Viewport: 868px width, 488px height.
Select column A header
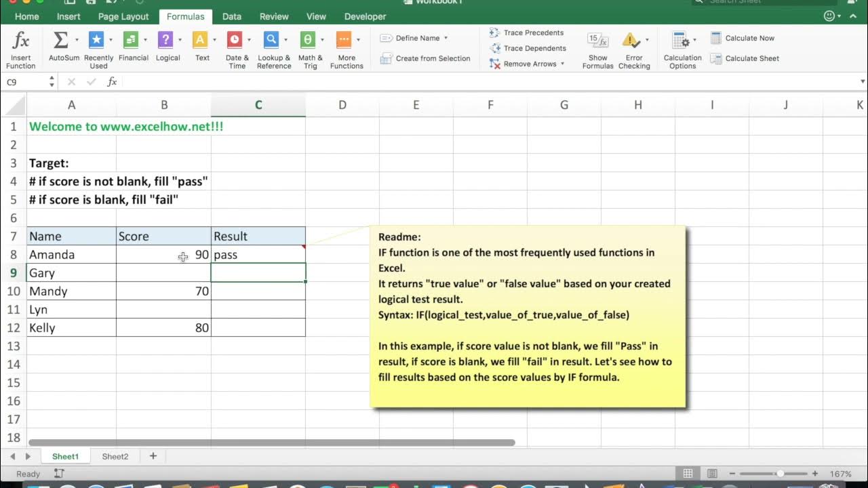point(71,105)
